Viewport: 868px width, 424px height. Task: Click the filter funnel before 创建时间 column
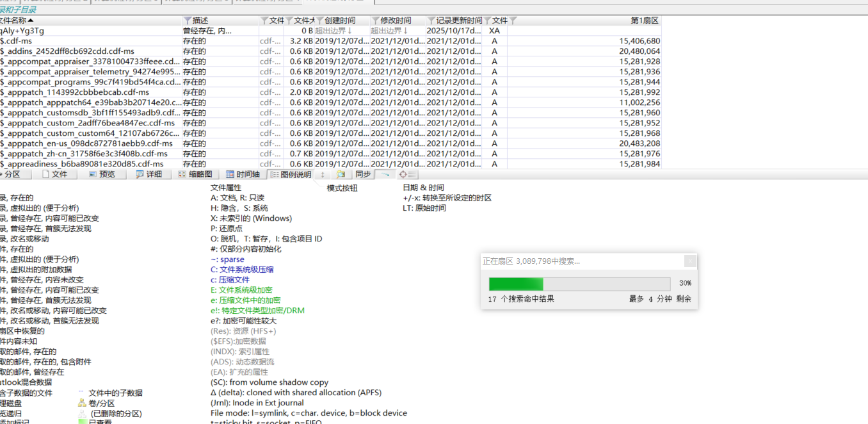[321, 21]
